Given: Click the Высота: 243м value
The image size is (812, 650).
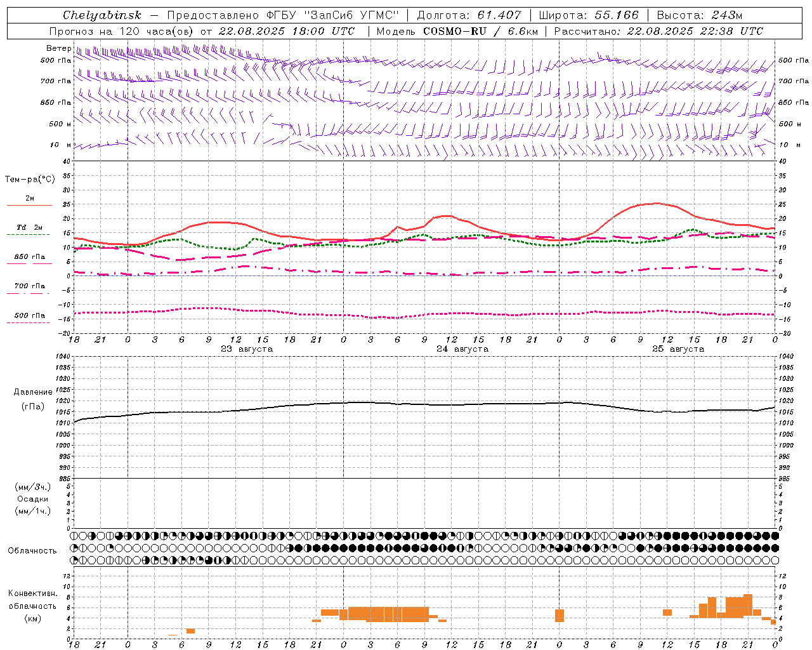Looking at the screenshot, I should click(x=700, y=15).
